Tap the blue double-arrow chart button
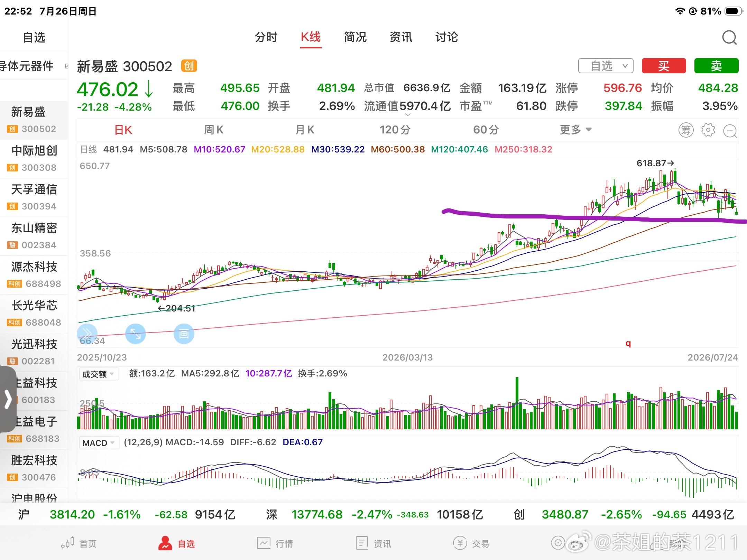Screen dimensions: 747x560 click(x=87, y=334)
